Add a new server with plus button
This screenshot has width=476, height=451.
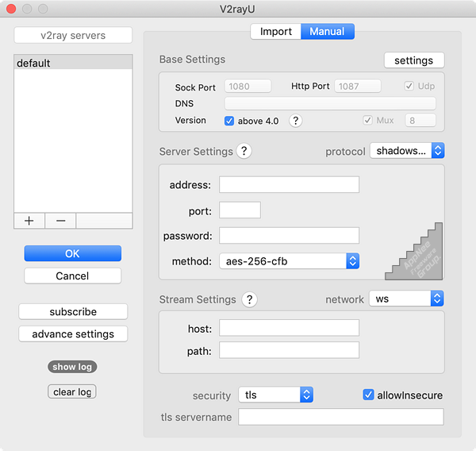click(29, 221)
